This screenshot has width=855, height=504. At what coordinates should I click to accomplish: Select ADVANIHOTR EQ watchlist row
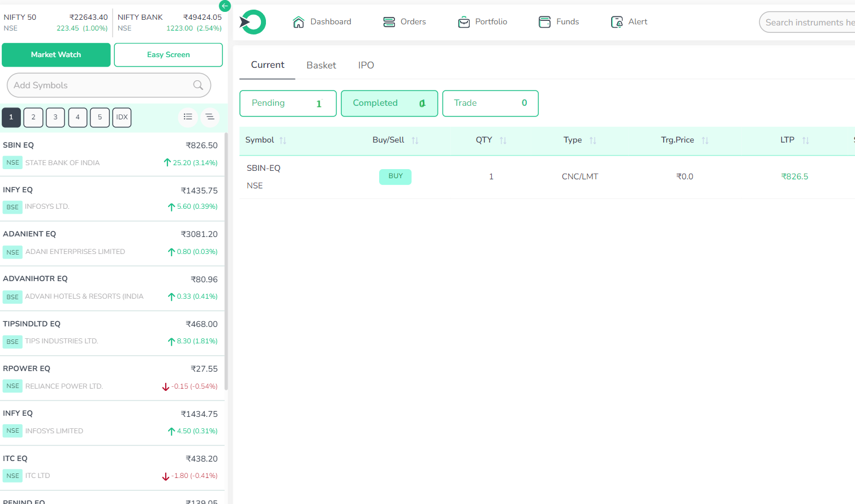[112, 288]
